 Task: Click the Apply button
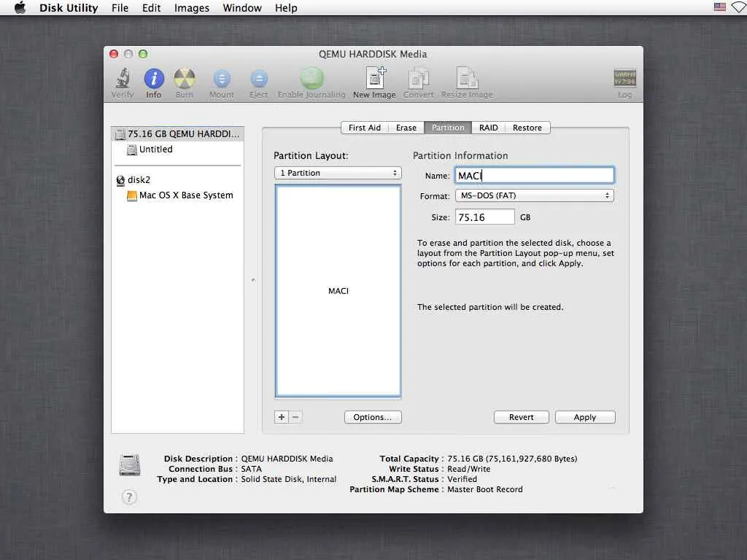click(585, 417)
